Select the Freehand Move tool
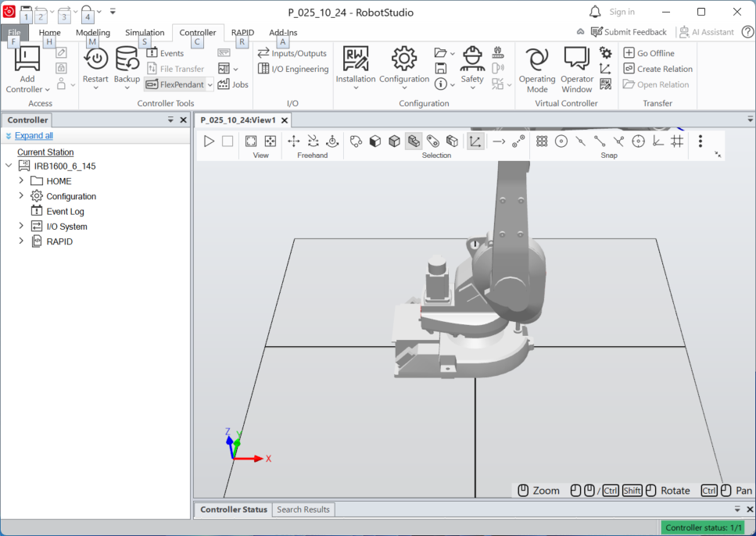The image size is (756, 536). (x=293, y=141)
